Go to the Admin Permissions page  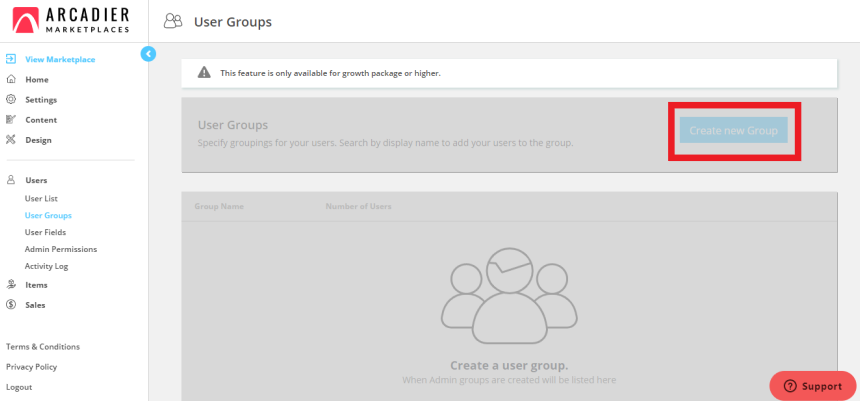pos(60,249)
